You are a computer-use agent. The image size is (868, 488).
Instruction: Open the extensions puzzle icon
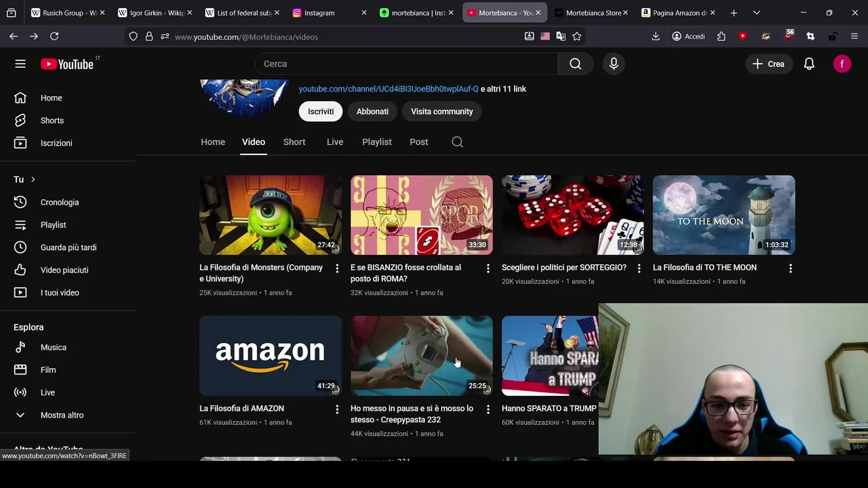pos(721,37)
